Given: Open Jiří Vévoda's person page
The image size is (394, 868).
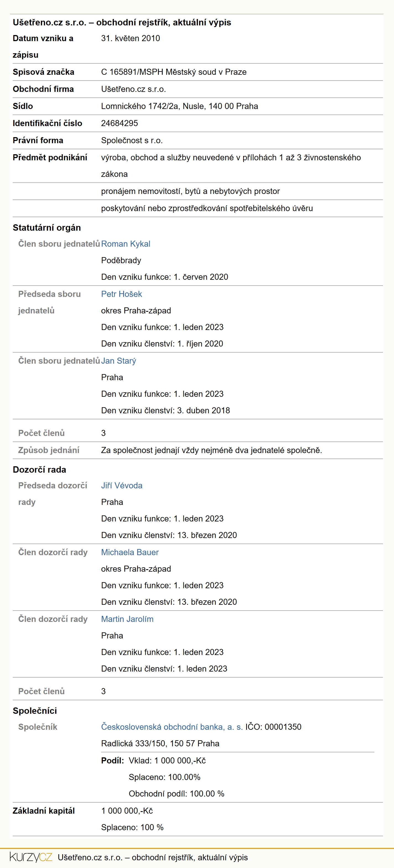Looking at the screenshot, I should pyautogui.click(x=122, y=485).
